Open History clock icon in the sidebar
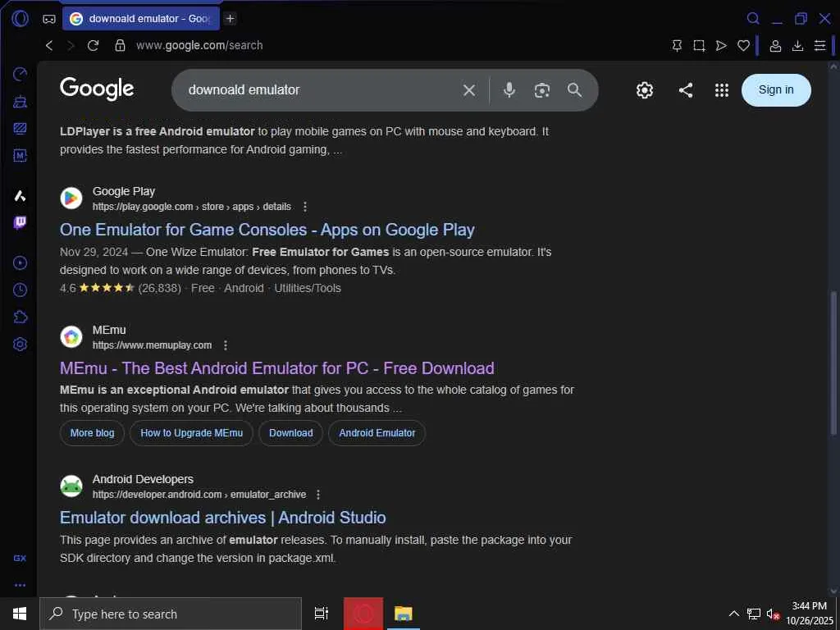The image size is (840, 630). point(20,290)
